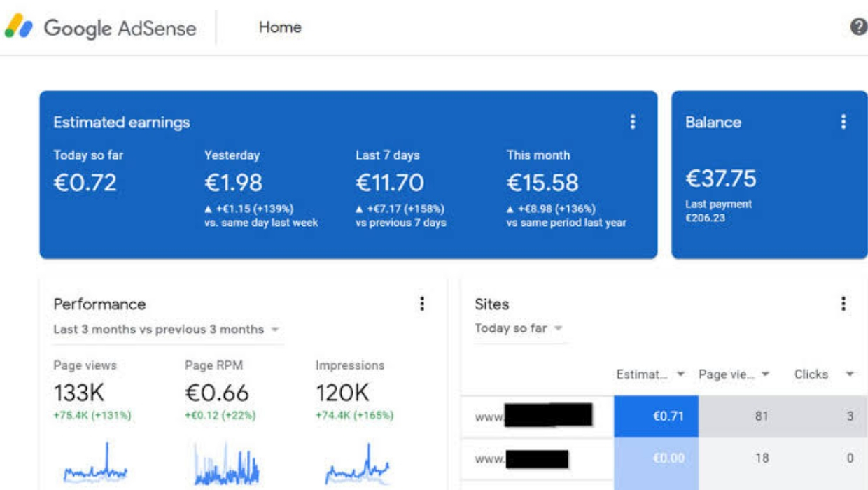Click the Performance card title

pos(99,304)
